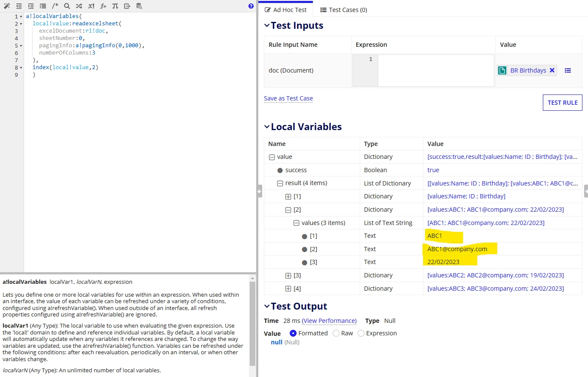
Task: Remove BR Birthdays document with X
Action: pyautogui.click(x=552, y=70)
